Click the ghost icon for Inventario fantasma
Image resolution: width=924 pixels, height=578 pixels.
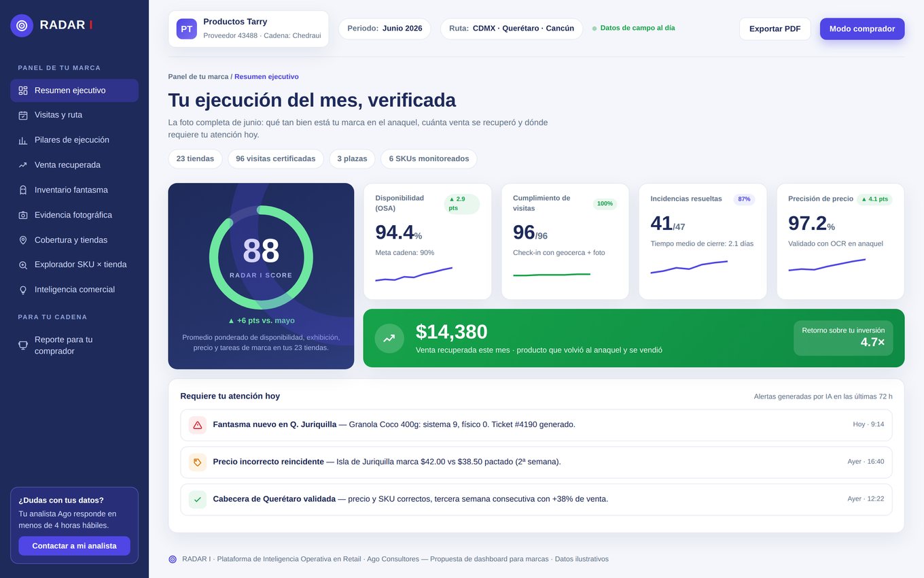tap(23, 190)
